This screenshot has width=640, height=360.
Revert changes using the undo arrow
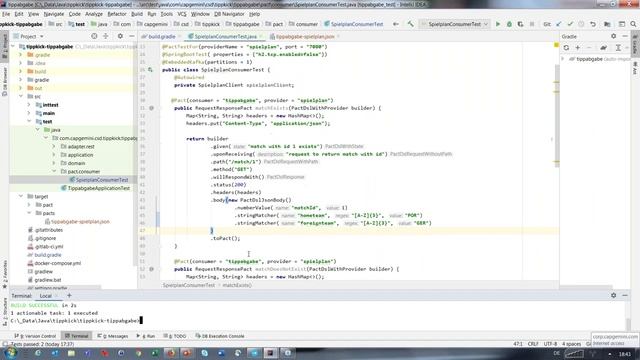coord(593,24)
